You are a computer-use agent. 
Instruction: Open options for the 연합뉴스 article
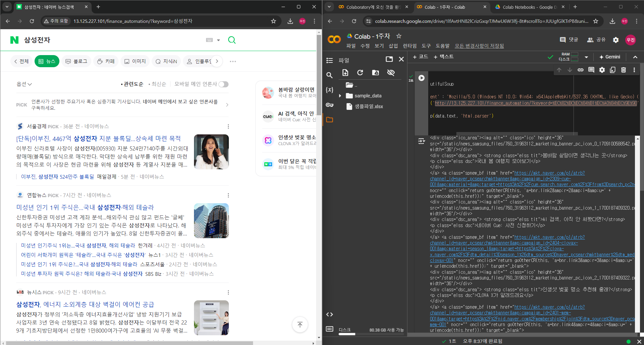click(228, 196)
